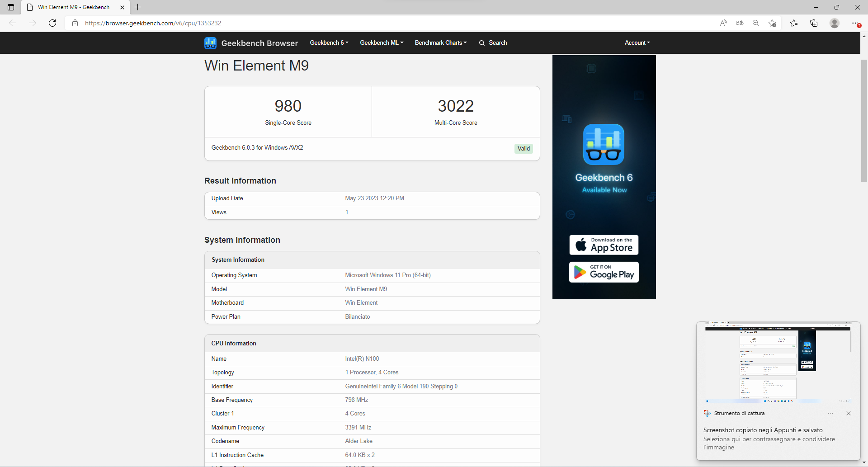Open the Account dropdown menu
The width and height of the screenshot is (868, 467).
[x=637, y=43]
